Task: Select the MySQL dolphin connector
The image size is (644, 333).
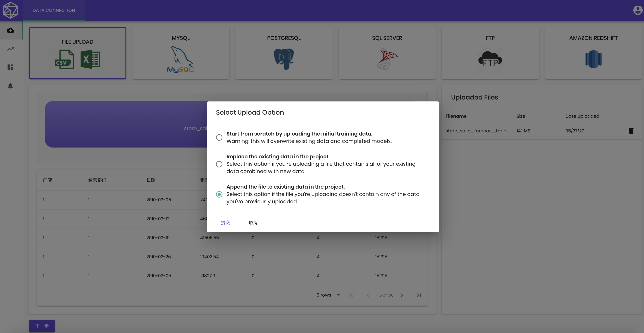Action: point(180,59)
